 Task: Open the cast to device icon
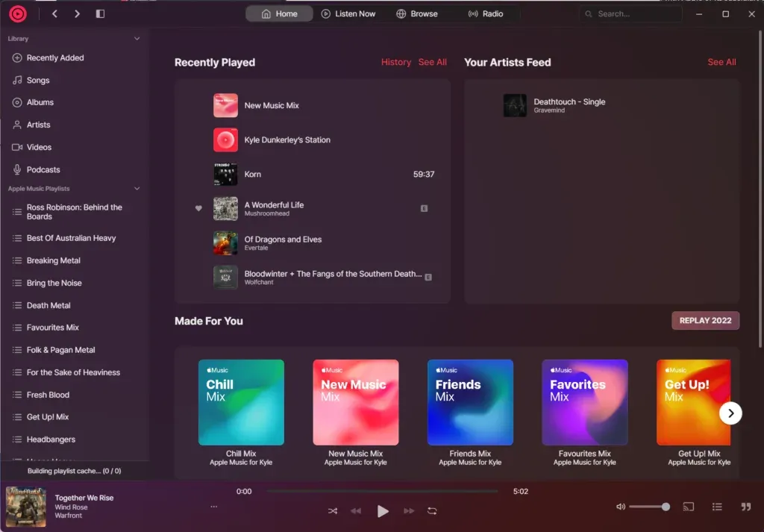[689, 507]
